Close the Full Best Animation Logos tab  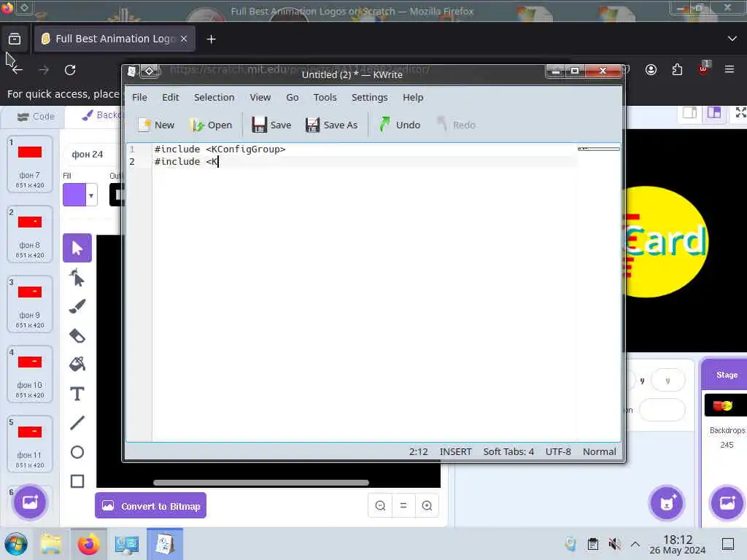point(184,39)
